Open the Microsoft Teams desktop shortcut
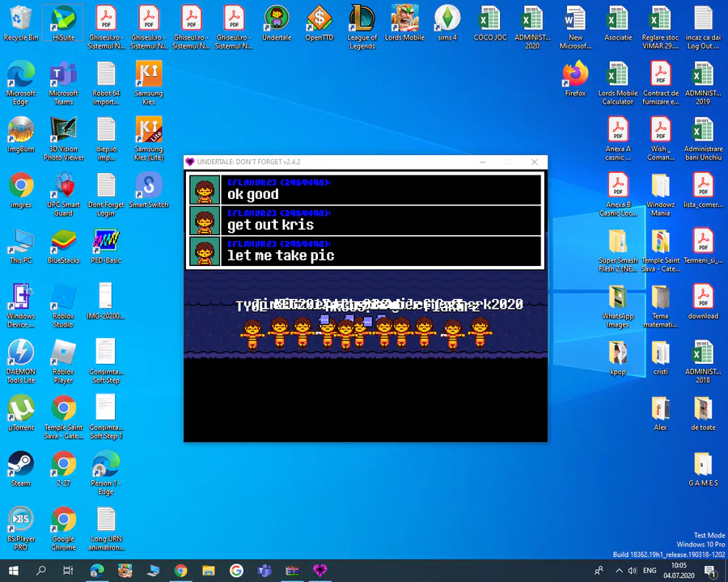This screenshot has height=582, width=728. [x=64, y=82]
